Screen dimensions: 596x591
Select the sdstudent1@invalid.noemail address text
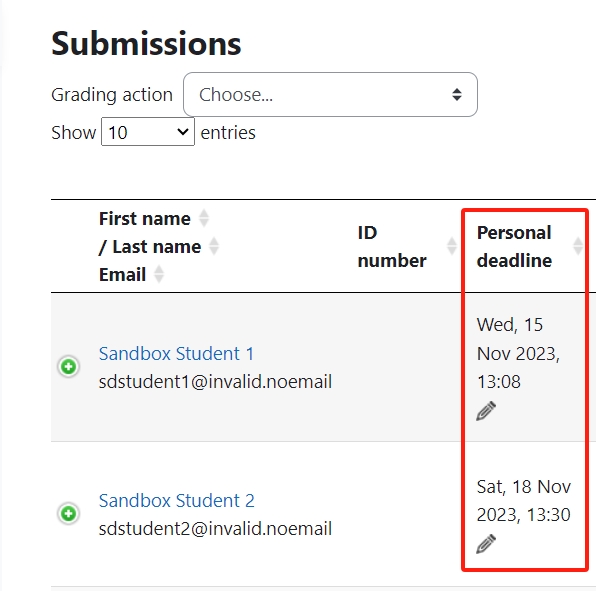point(215,382)
